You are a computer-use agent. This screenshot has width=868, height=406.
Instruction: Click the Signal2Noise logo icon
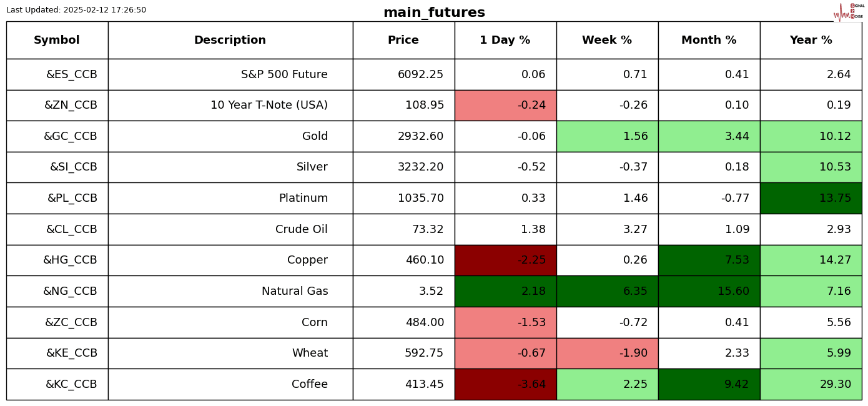point(848,11)
